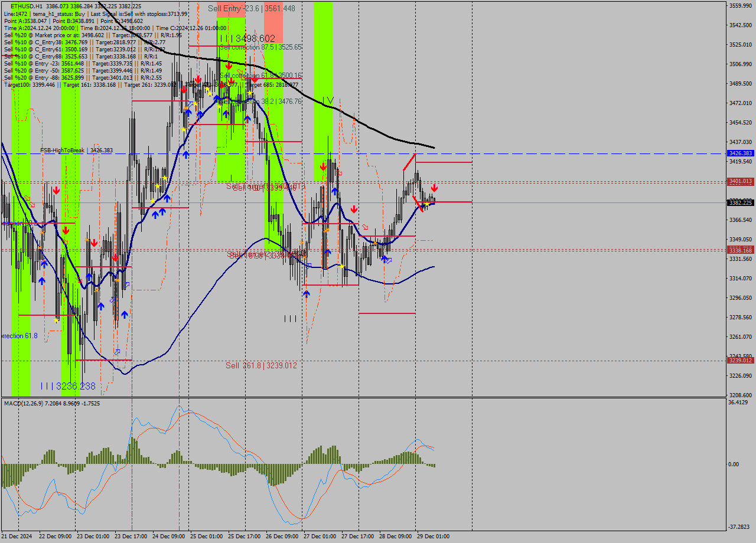Viewport: 756px width, 543px height.
Task: Click the 3226.090 price scale value
Action: [740, 375]
